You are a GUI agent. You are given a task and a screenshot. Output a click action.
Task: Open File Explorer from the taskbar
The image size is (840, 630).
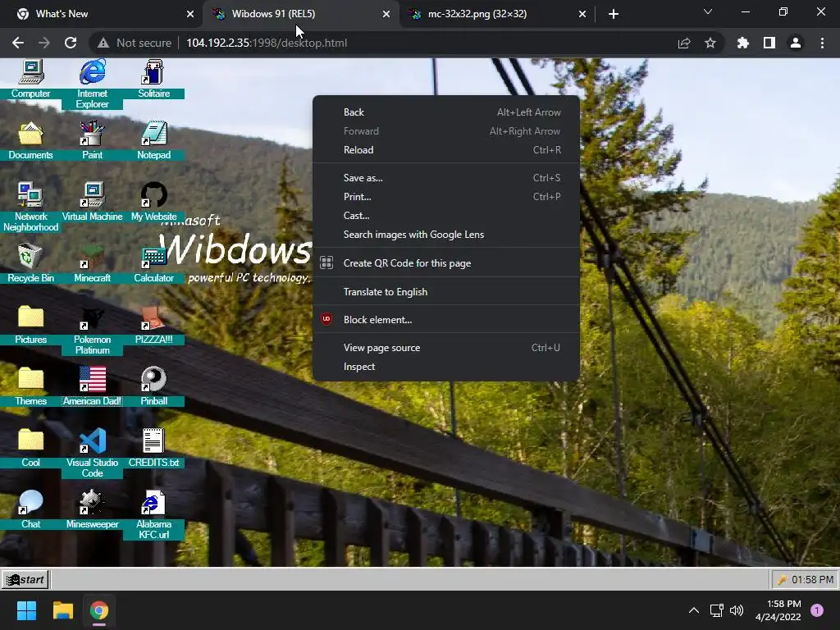63,610
